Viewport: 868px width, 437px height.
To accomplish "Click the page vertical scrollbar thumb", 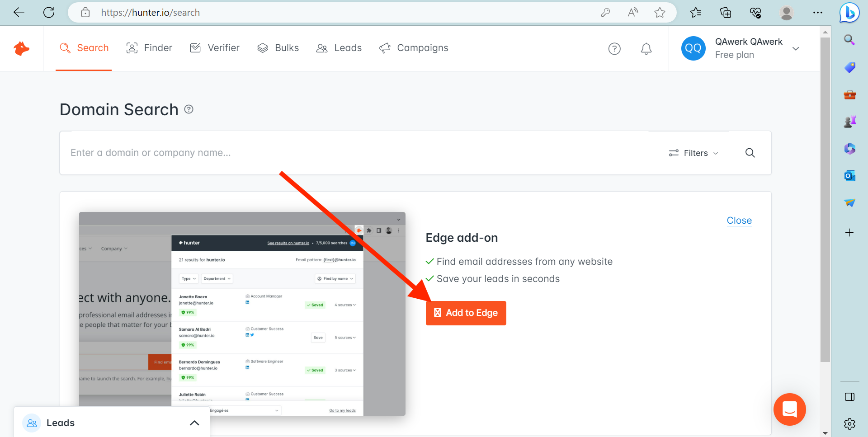I will tap(825, 199).
